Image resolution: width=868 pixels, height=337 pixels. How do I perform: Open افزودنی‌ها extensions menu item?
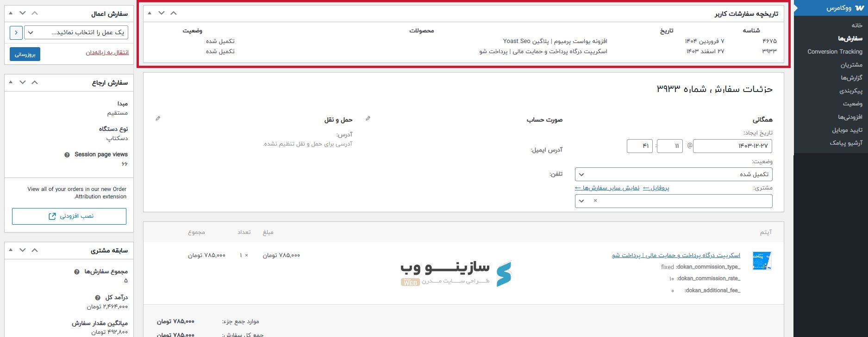850,117
